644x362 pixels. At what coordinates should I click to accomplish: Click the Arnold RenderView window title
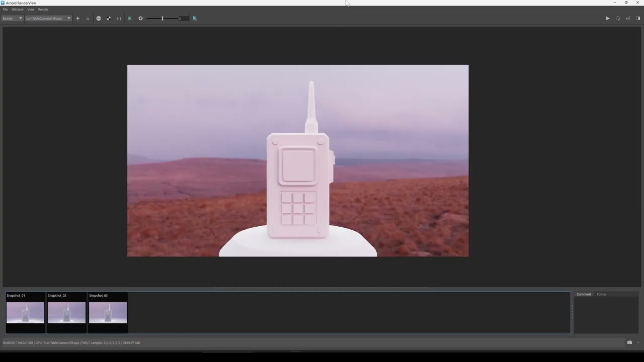coord(21,3)
